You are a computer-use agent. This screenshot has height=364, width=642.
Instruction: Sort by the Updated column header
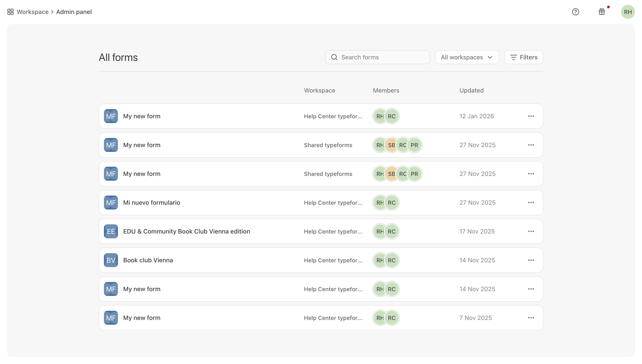point(471,91)
